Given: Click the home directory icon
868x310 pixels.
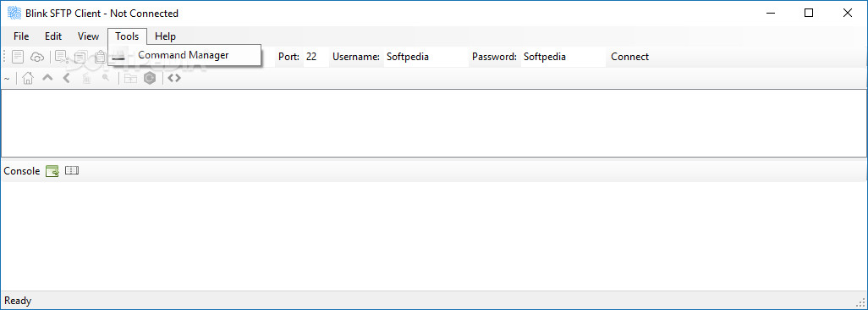Looking at the screenshot, I should click(28, 79).
